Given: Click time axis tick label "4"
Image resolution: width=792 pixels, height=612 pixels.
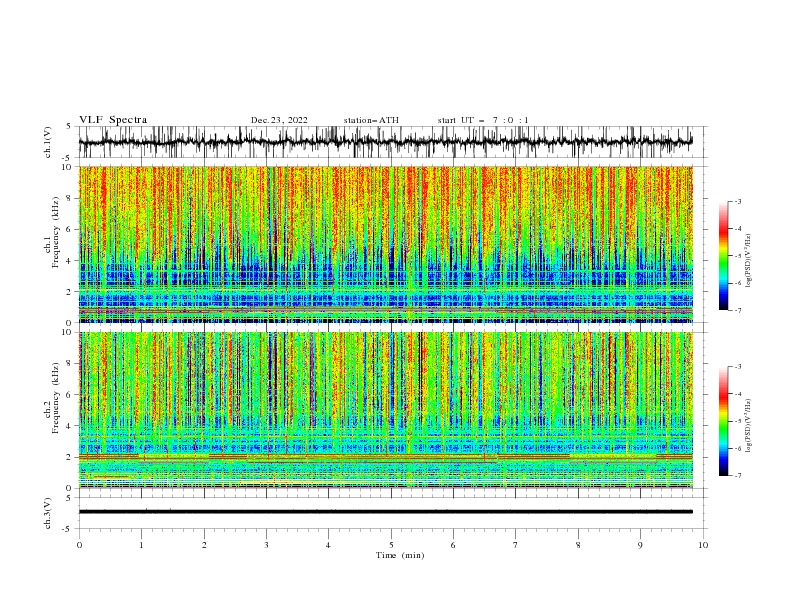Looking at the screenshot, I should (x=328, y=545).
